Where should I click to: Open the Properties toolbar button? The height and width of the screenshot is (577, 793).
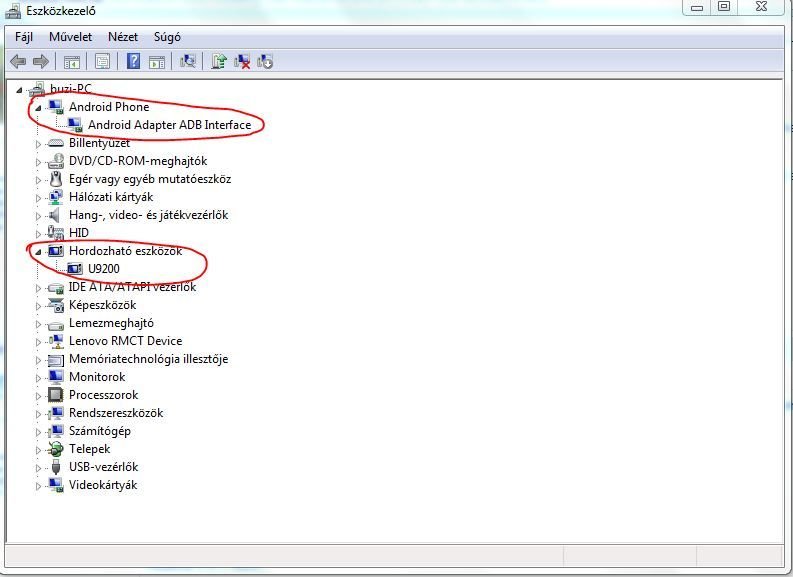click(102, 62)
